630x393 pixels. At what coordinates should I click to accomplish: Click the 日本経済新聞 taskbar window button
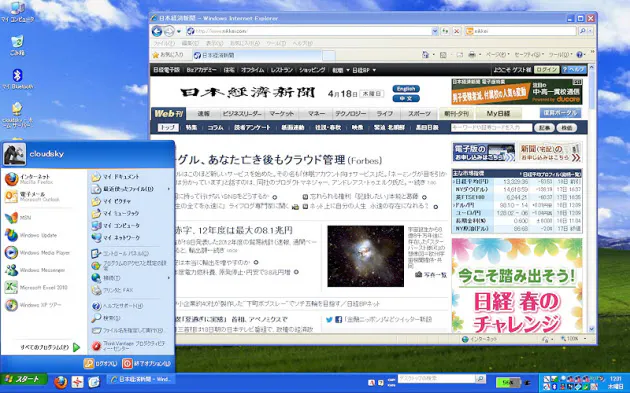[141, 379]
